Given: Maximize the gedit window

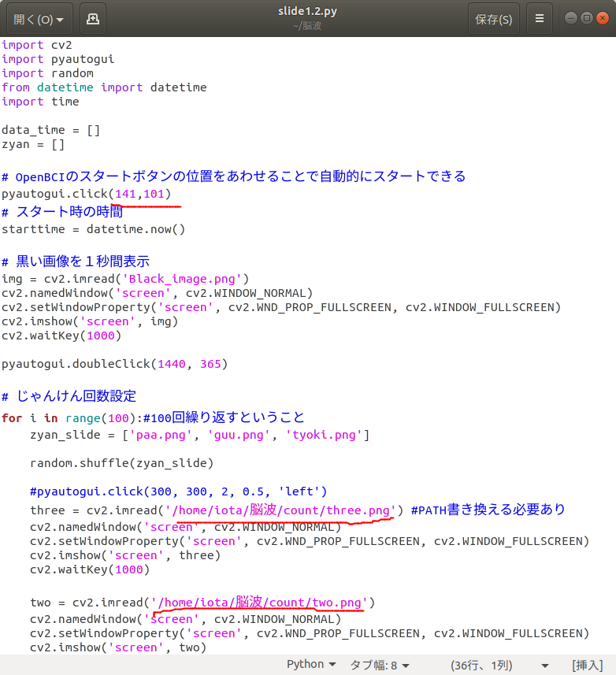Looking at the screenshot, I should coord(586,18).
